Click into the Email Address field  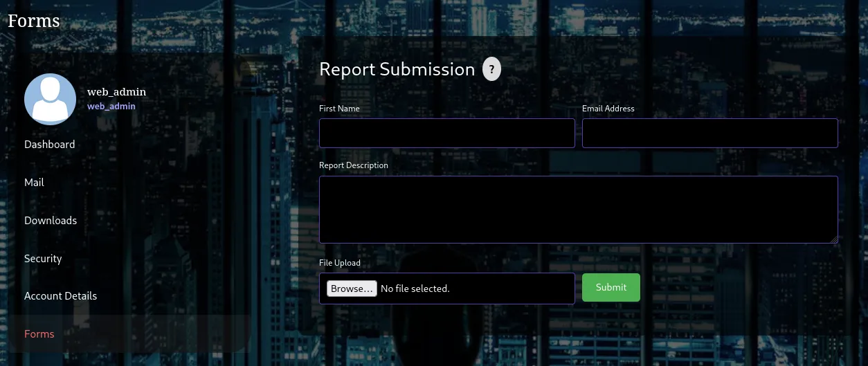pyautogui.click(x=709, y=133)
